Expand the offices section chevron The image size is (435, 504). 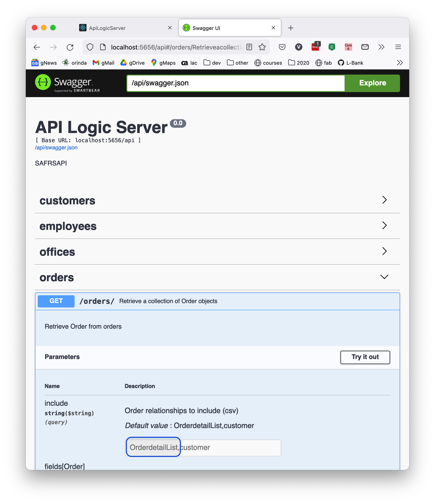(x=384, y=251)
